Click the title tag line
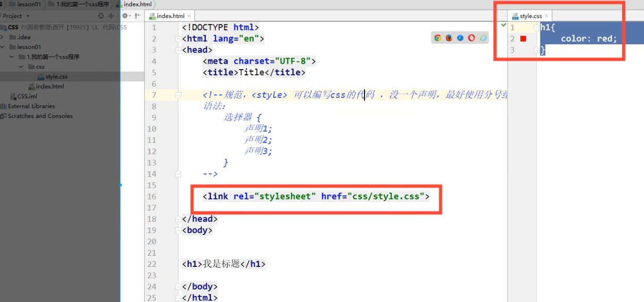This screenshot has width=644, height=302. 254,73
